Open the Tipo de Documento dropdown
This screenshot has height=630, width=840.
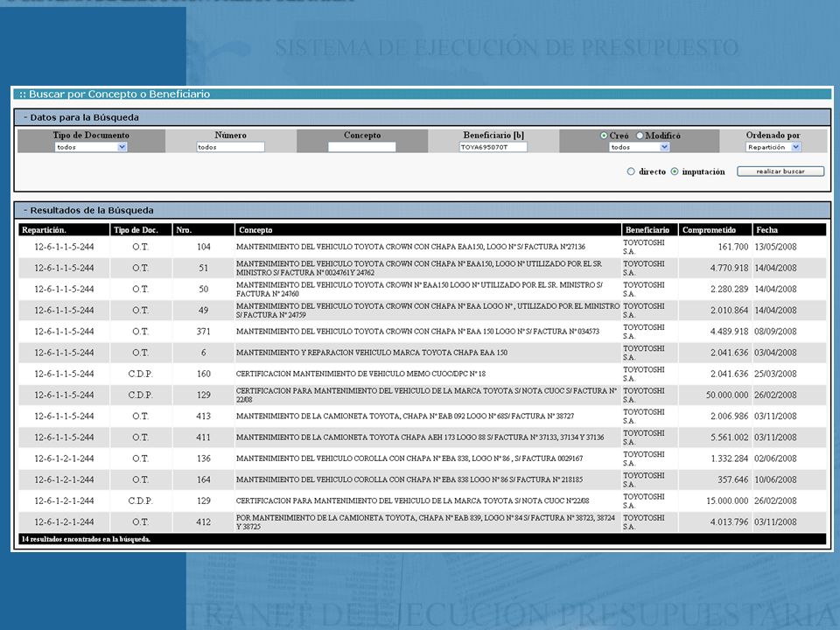coord(90,147)
